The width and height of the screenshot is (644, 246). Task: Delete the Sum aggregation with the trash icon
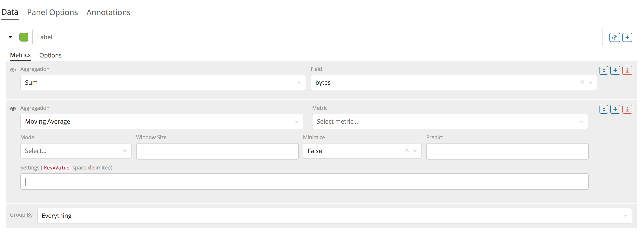tap(627, 70)
